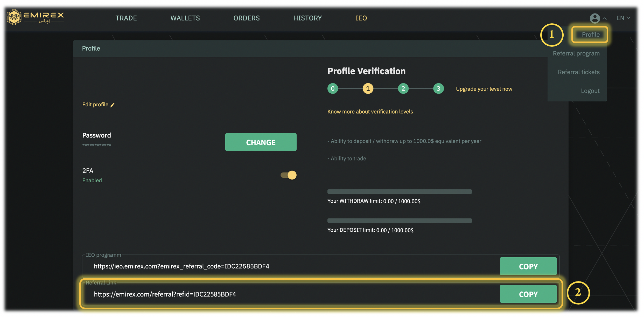
Task: Click 'Your WITHDRAW limit: 0.00 / 1000.00$' text
Action: [x=374, y=201]
